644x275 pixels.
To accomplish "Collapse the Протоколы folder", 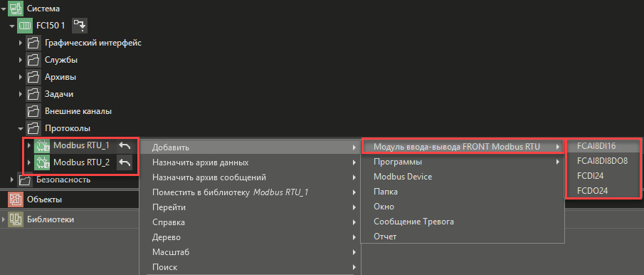I will click(21, 129).
